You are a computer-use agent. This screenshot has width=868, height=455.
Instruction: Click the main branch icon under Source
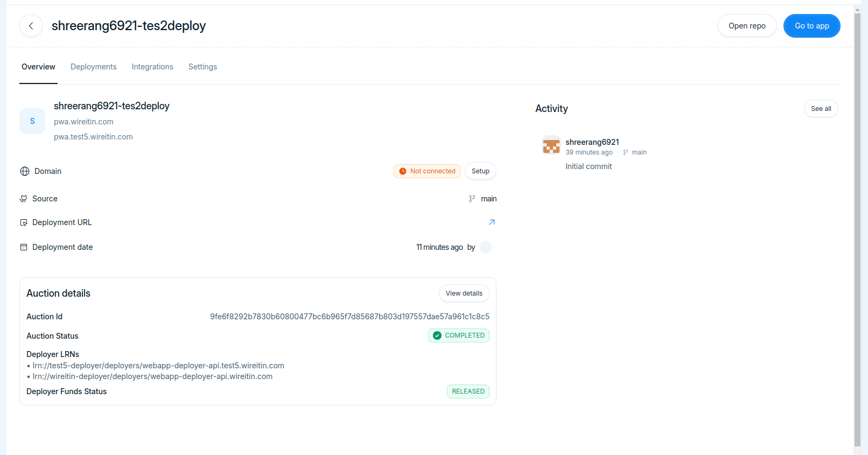(x=472, y=199)
